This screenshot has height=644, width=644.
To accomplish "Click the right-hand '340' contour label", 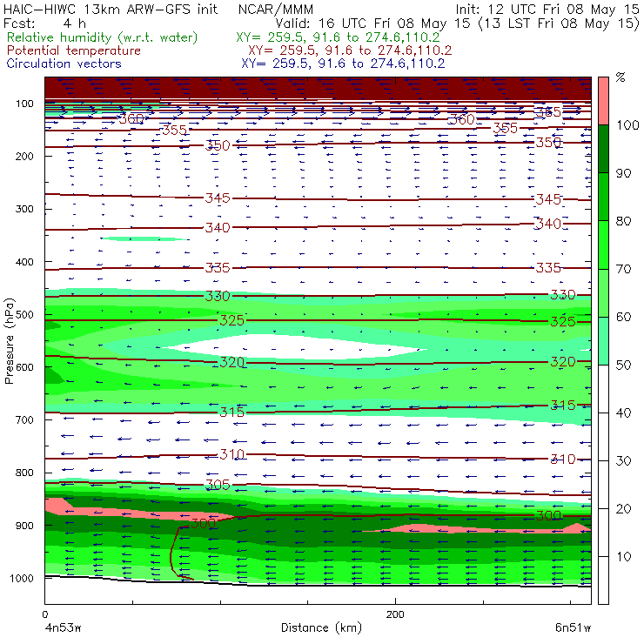I will (x=548, y=224).
